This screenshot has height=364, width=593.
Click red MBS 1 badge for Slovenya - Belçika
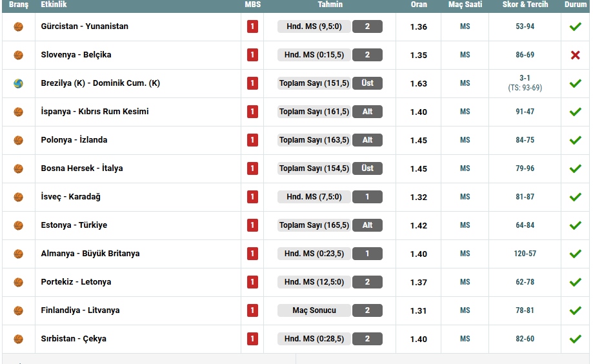[252, 55]
